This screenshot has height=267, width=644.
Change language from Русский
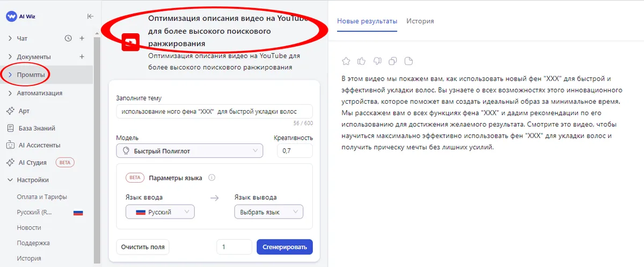point(34,212)
